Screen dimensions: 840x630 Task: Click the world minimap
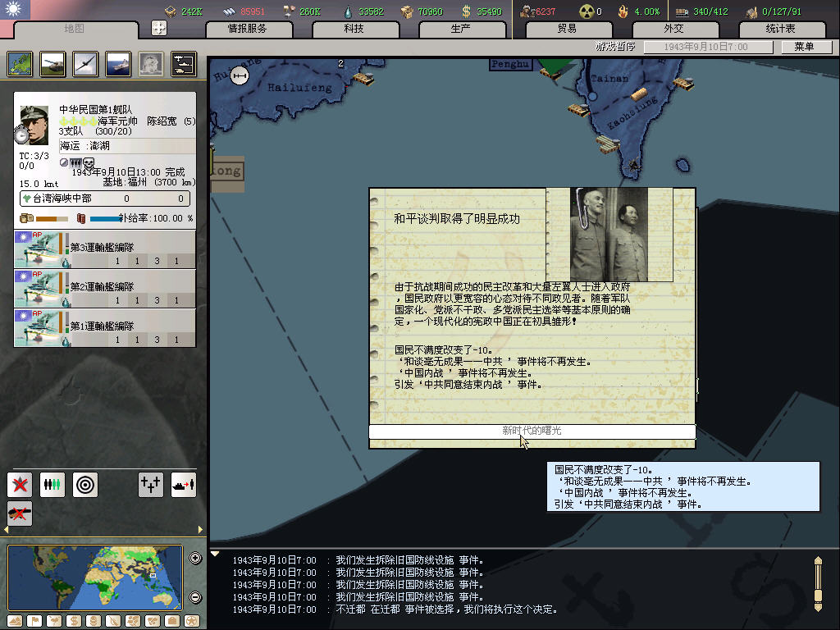(95, 577)
